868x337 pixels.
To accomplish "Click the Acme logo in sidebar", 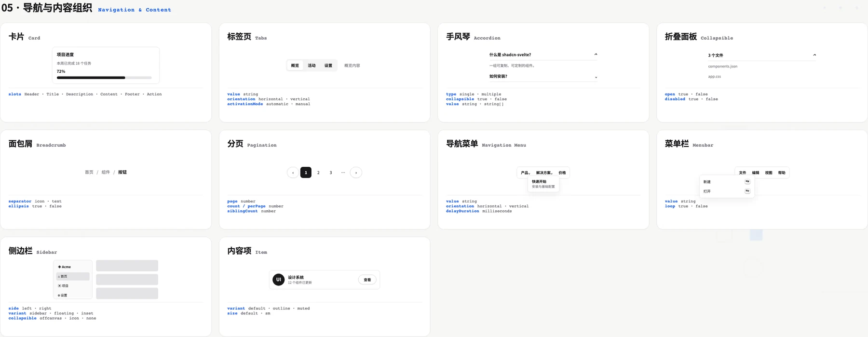I will (x=65, y=267).
